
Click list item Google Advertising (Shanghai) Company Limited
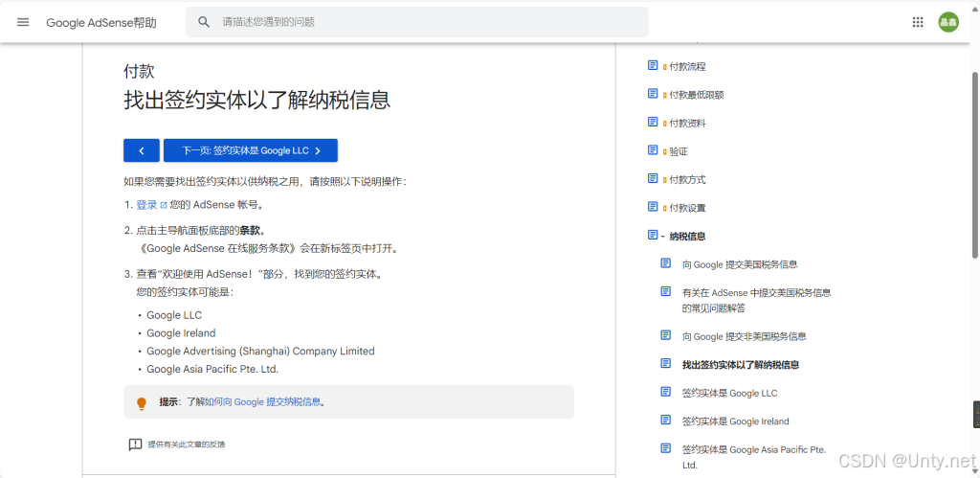pos(260,352)
